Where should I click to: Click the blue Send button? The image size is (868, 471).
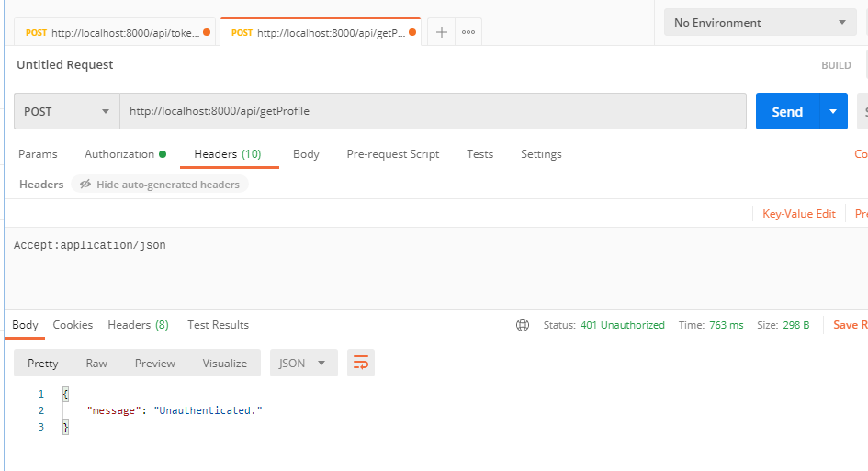787,111
